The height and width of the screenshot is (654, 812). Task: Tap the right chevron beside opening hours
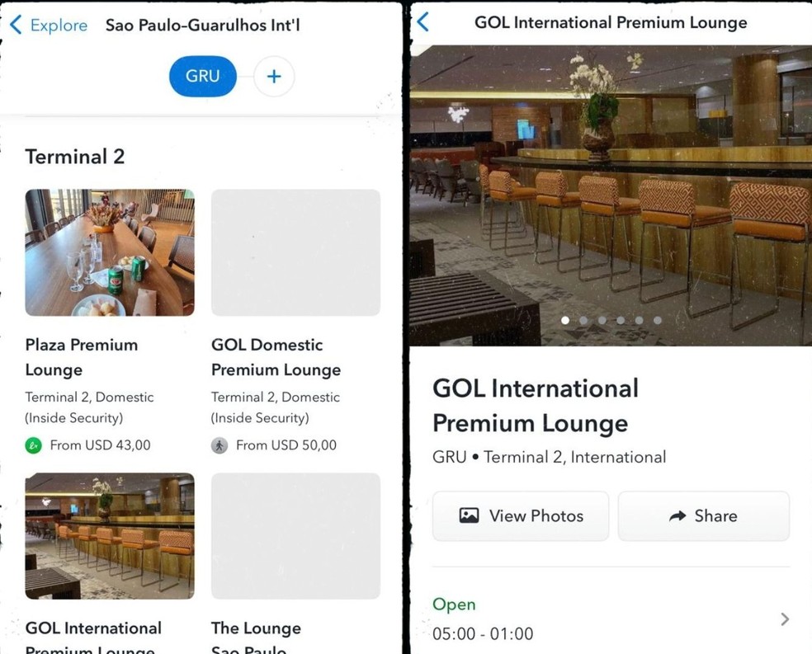(x=785, y=619)
